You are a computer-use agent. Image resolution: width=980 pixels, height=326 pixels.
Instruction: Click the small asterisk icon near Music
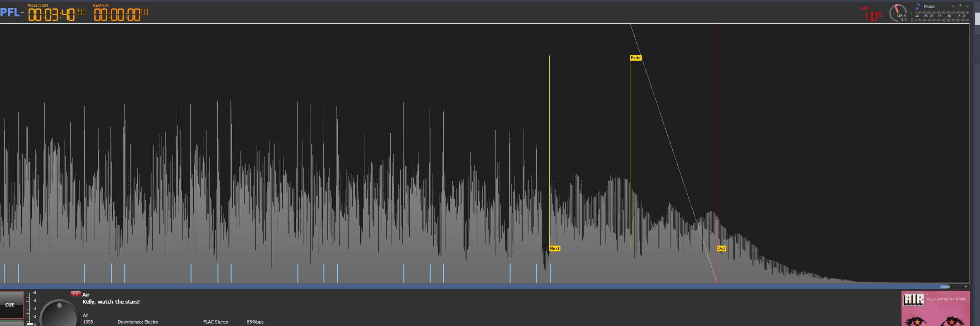point(960,6)
